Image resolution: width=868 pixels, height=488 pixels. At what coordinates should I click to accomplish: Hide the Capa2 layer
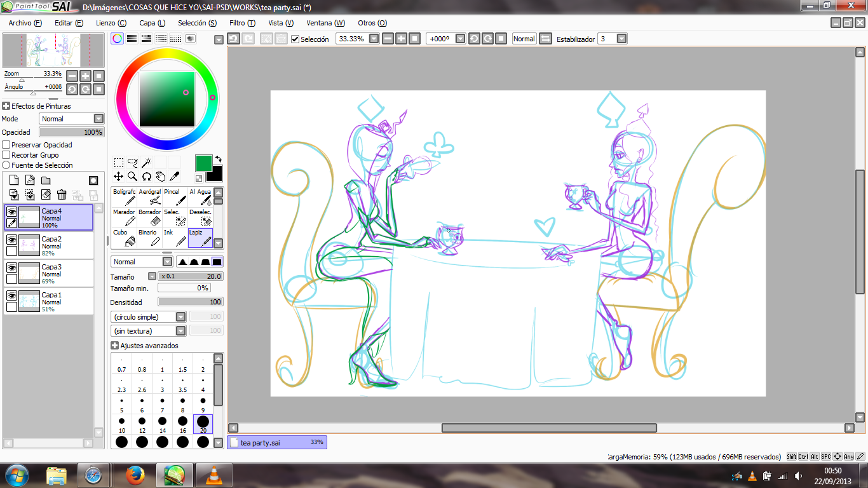click(11, 240)
